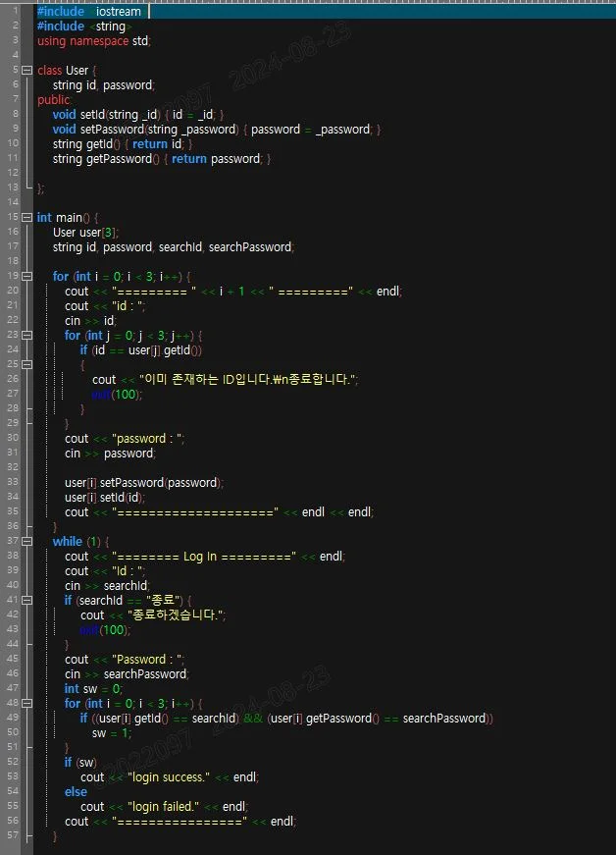Click the exit(100) call on line 43
The height and width of the screenshot is (855, 616).
(105, 630)
